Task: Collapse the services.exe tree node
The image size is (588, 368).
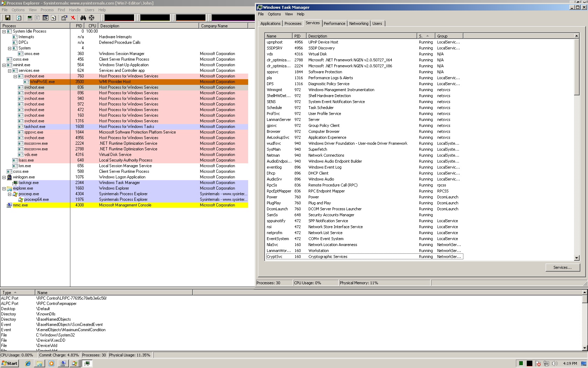Action: (x=10, y=71)
